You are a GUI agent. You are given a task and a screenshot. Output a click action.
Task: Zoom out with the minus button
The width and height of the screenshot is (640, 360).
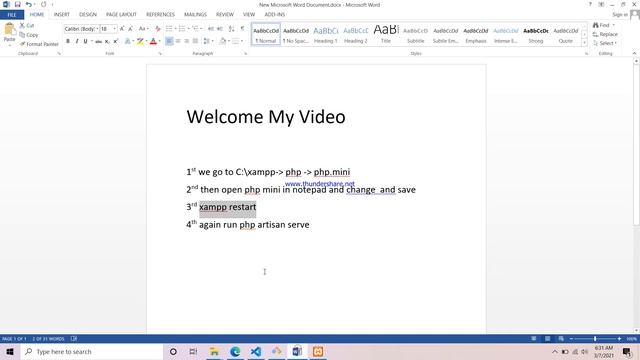point(571,339)
